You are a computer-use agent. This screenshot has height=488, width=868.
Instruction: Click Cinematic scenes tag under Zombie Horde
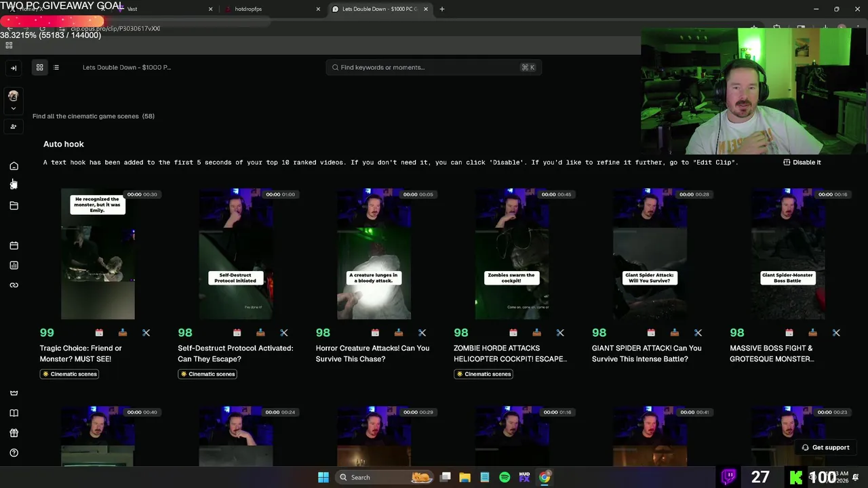pyautogui.click(x=484, y=374)
